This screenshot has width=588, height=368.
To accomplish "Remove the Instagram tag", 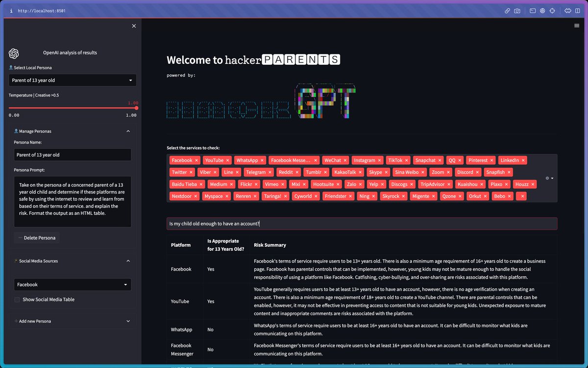I will (379, 160).
